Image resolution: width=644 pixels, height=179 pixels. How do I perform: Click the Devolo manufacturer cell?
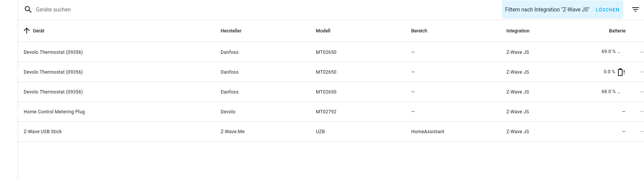(x=228, y=112)
